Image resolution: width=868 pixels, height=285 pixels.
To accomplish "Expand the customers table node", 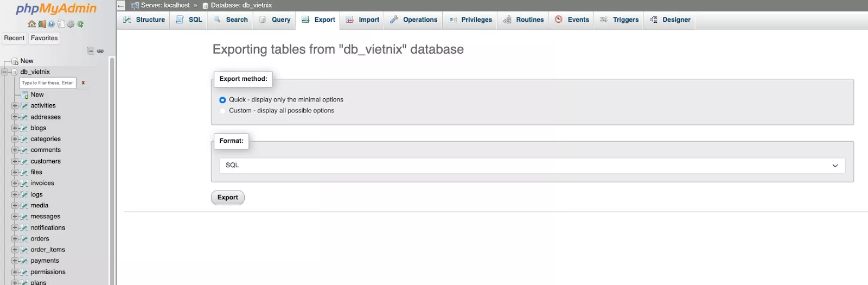I will click(x=15, y=161).
